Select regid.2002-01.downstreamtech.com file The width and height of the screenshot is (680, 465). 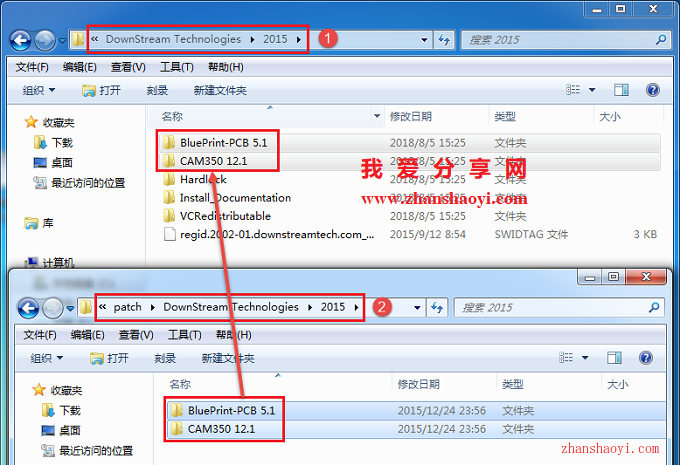click(277, 234)
